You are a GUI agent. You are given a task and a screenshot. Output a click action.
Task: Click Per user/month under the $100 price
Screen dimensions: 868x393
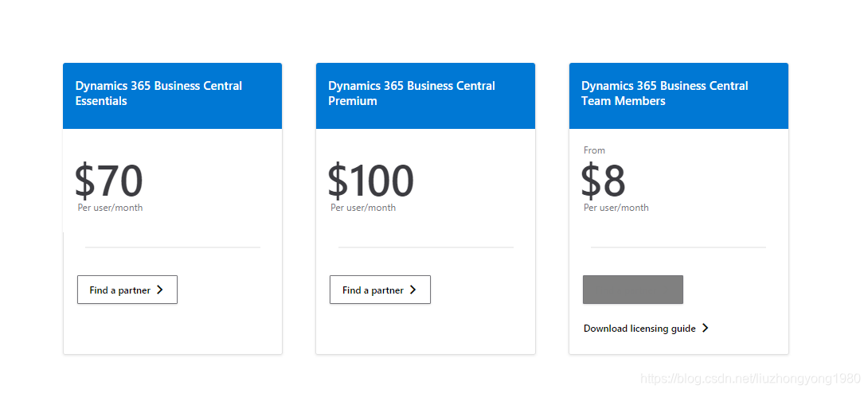(x=363, y=208)
